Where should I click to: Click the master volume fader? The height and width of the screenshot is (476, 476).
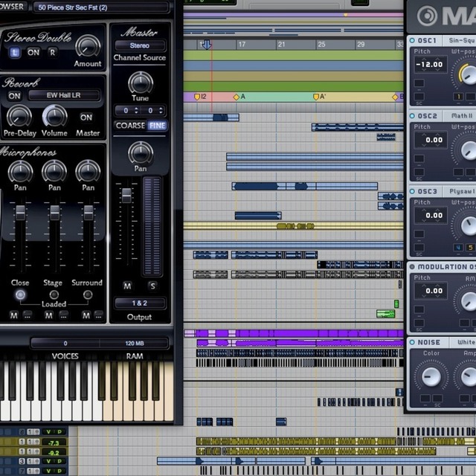tap(126, 196)
